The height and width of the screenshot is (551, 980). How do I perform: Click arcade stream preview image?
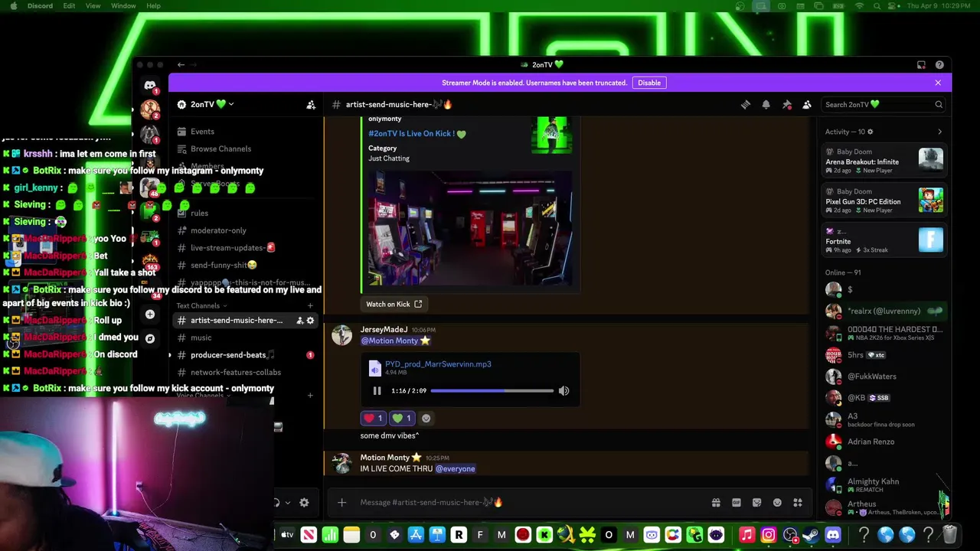tap(470, 228)
